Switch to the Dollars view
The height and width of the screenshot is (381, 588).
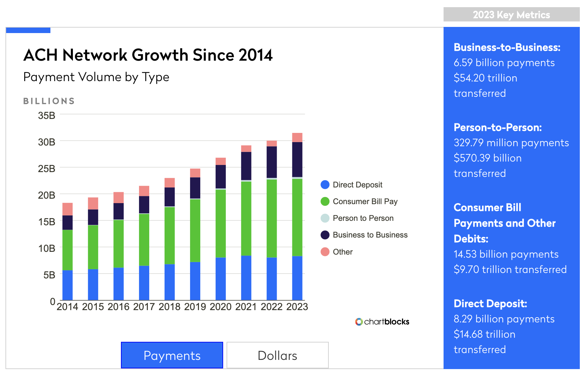pyautogui.click(x=277, y=355)
